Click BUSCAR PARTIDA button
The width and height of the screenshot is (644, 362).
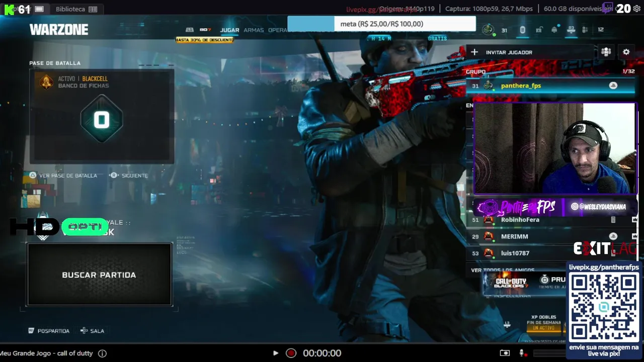100,275
